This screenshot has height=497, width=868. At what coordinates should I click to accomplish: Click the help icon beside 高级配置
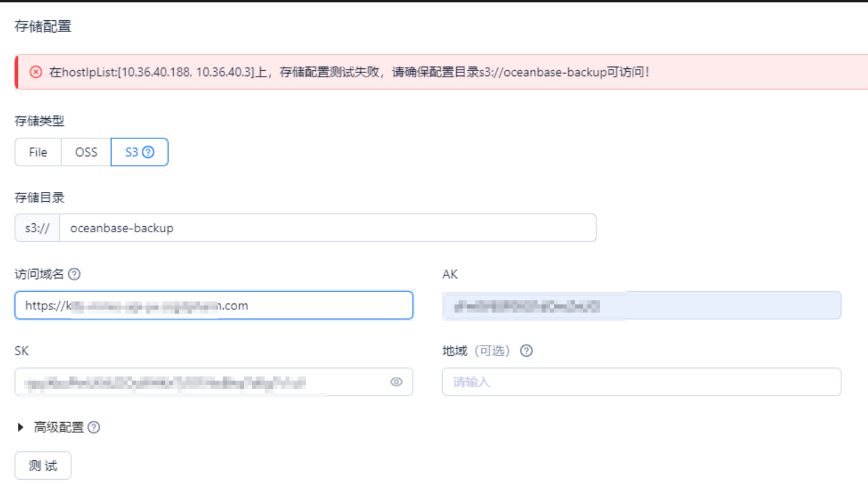[x=94, y=428]
